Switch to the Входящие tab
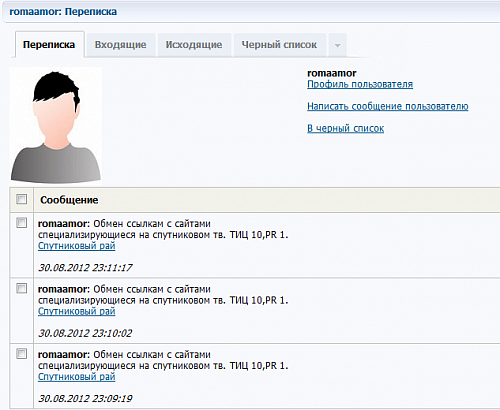500x410 pixels. click(x=120, y=45)
